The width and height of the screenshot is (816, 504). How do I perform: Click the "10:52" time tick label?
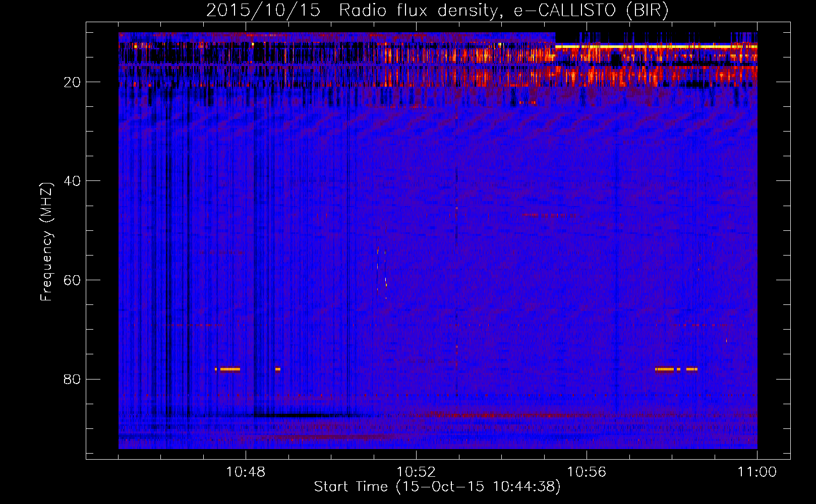pos(416,472)
